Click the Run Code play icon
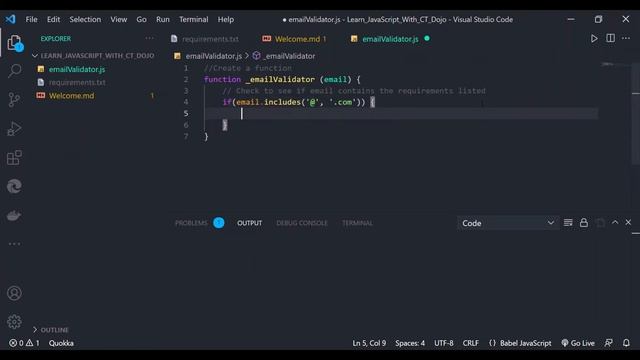 click(x=594, y=39)
